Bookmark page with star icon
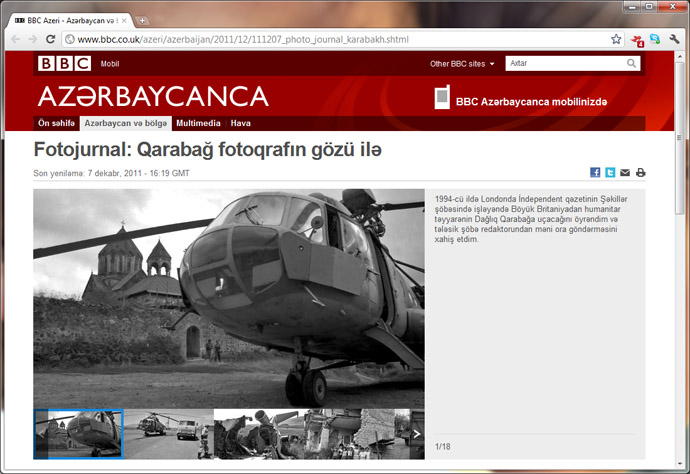The width and height of the screenshot is (690, 474). (x=616, y=39)
